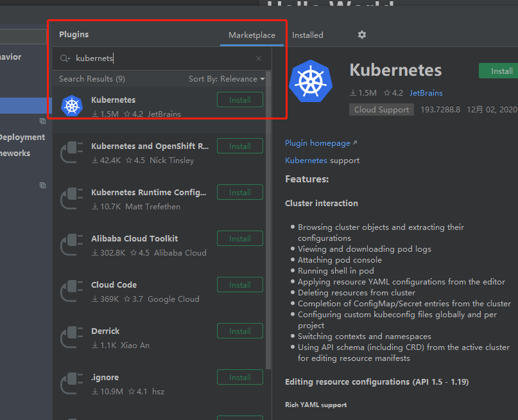Open search options magnifier icon
This screenshot has width=518, height=420.
click(x=65, y=58)
